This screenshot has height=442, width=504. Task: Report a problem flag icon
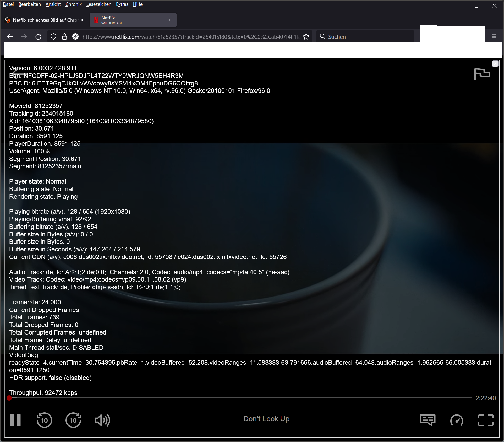(x=482, y=74)
